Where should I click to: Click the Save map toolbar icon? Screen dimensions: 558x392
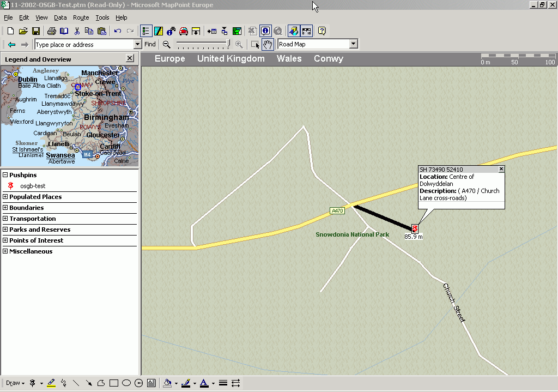click(36, 31)
